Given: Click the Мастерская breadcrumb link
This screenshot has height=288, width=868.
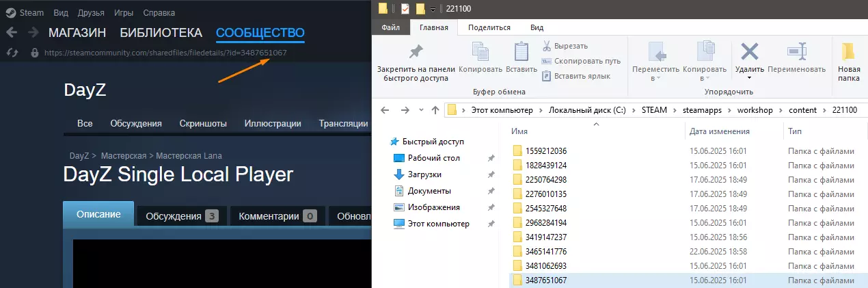Looking at the screenshot, I should pos(122,155).
